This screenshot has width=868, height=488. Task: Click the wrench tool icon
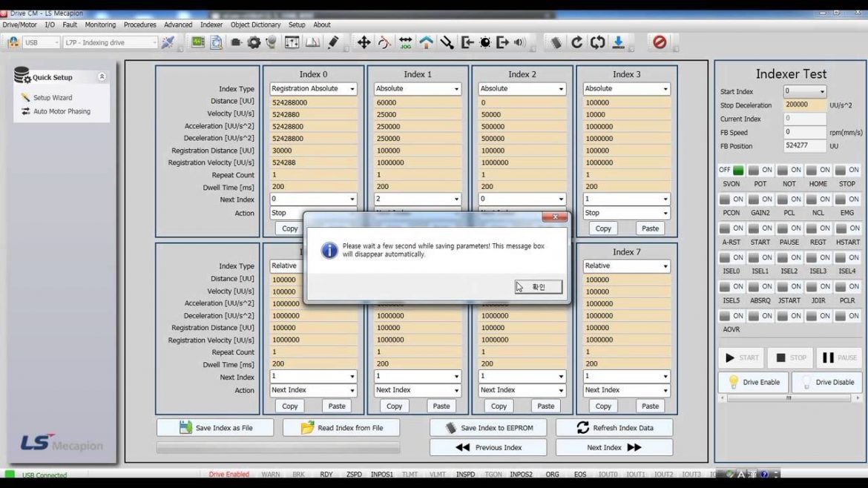point(447,42)
